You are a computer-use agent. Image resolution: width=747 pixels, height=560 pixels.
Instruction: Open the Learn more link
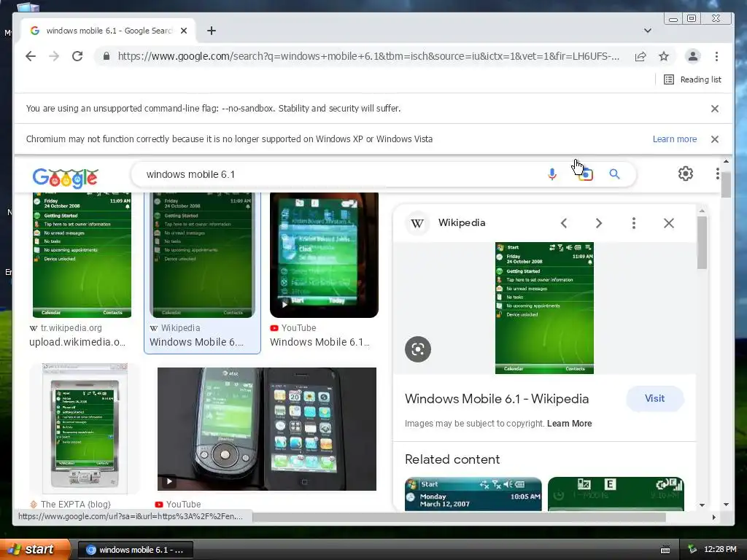pos(675,139)
